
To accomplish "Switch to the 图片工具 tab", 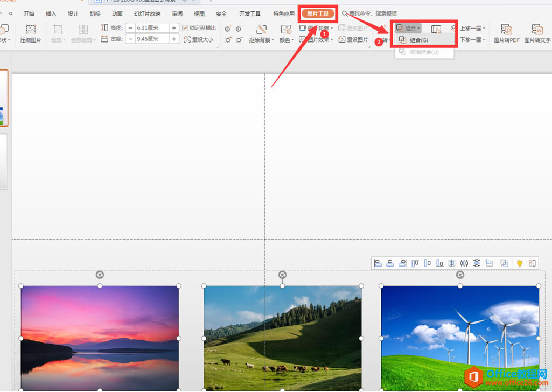I will 318,13.
